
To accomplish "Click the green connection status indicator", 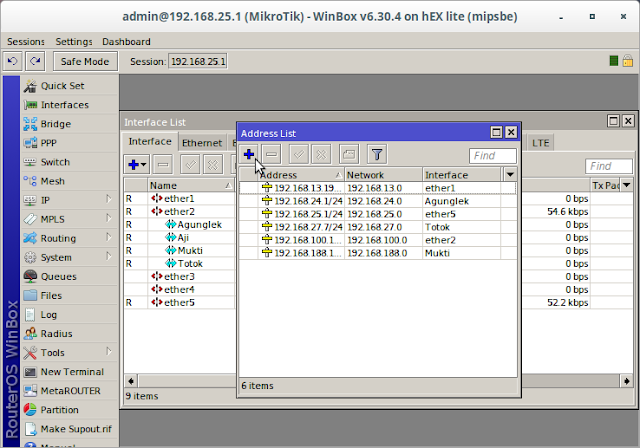I will tap(613, 61).
